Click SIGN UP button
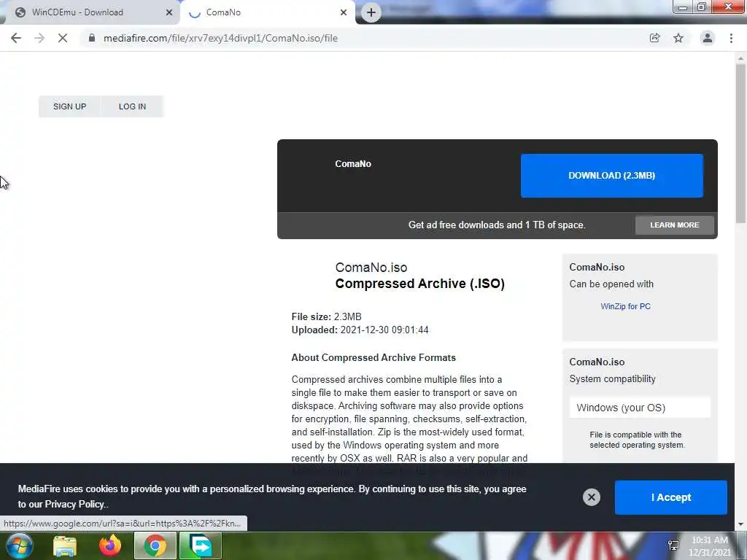Image resolution: width=747 pixels, height=560 pixels. [x=69, y=106]
